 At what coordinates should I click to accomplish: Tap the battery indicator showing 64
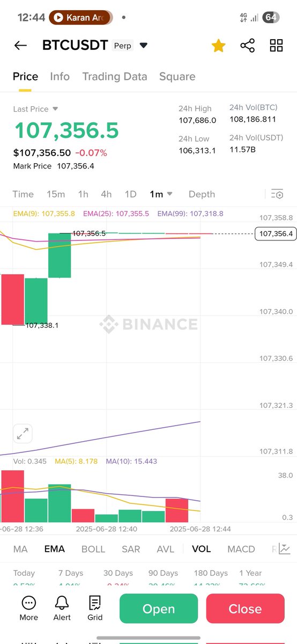[x=271, y=17]
